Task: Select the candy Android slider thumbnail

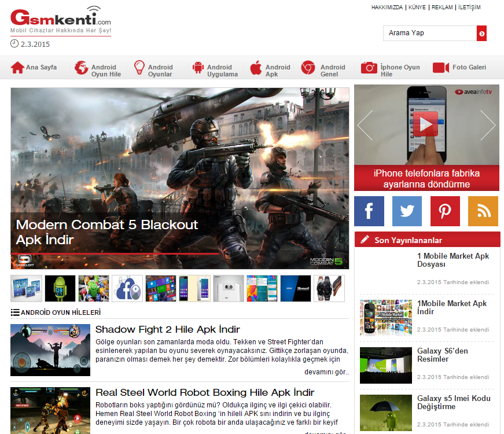Action: [94, 288]
